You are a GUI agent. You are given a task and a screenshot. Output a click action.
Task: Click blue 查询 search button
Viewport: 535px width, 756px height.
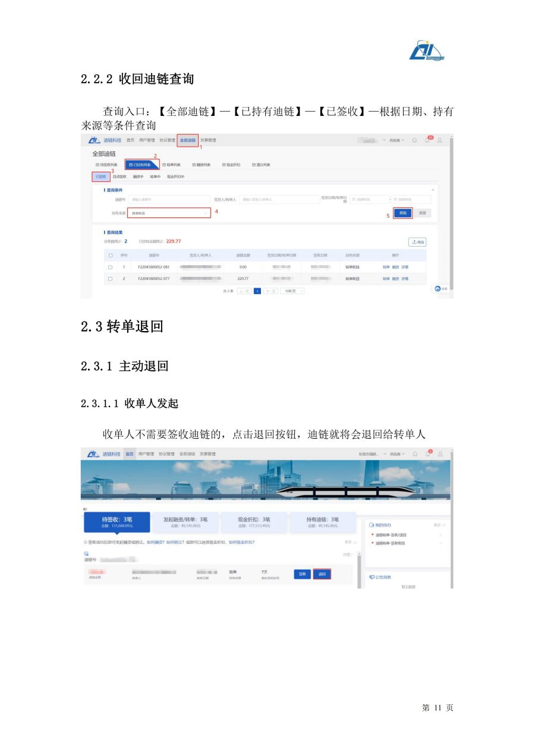[x=402, y=213]
